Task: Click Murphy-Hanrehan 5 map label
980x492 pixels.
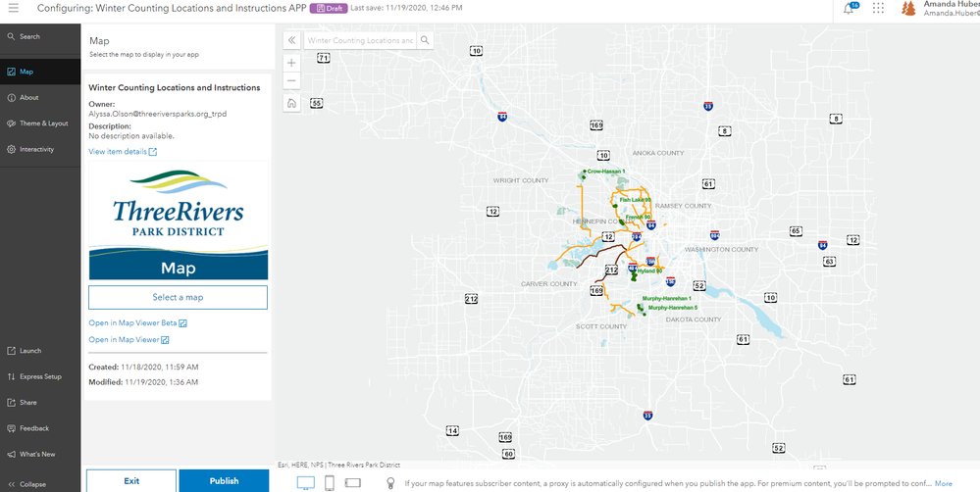Action: 673,308
